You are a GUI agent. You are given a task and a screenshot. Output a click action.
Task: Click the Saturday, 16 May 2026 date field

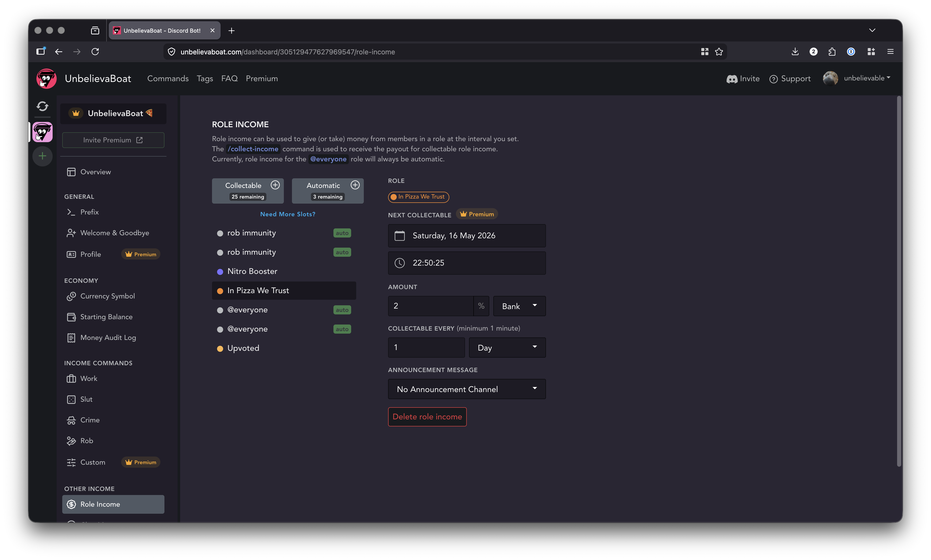tap(467, 236)
